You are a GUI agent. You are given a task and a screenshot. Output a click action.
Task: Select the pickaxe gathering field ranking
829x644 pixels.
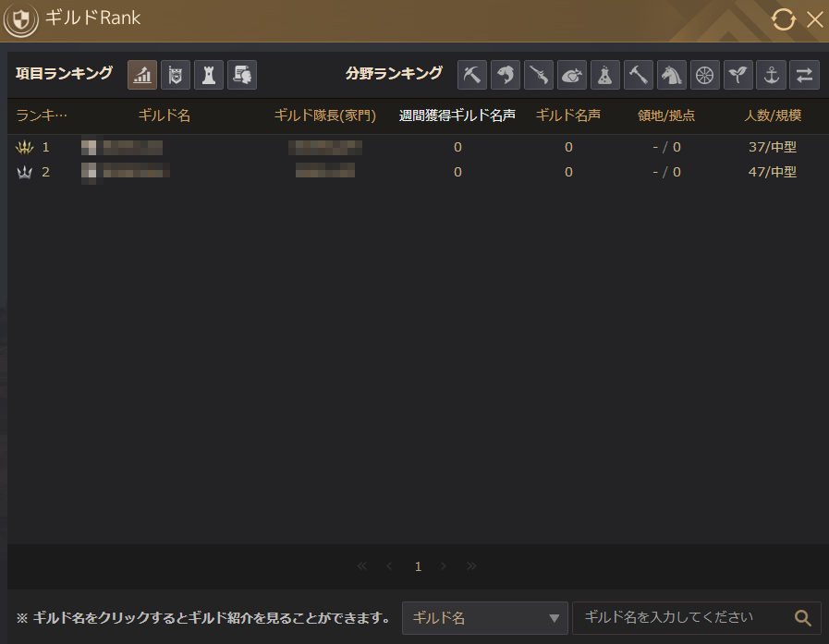tap(472, 75)
